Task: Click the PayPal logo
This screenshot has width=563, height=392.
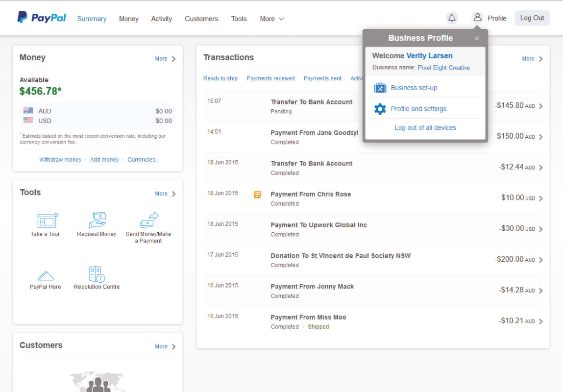Action: pyautogui.click(x=42, y=17)
